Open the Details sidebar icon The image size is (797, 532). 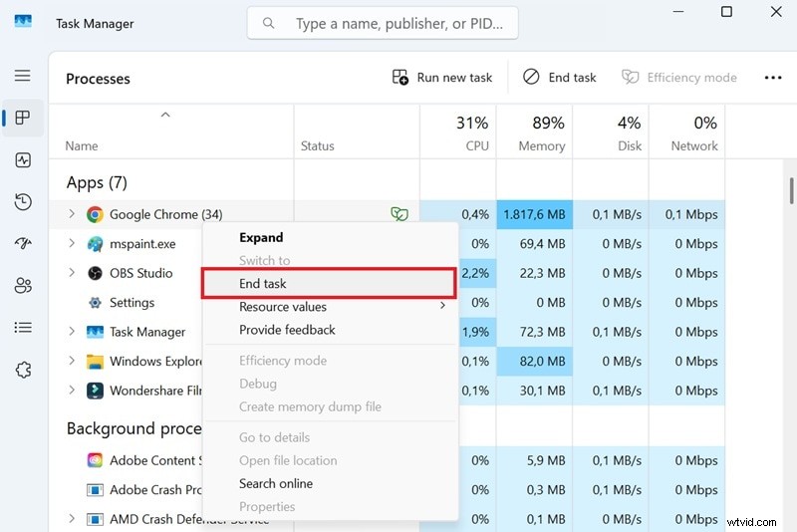[22, 328]
